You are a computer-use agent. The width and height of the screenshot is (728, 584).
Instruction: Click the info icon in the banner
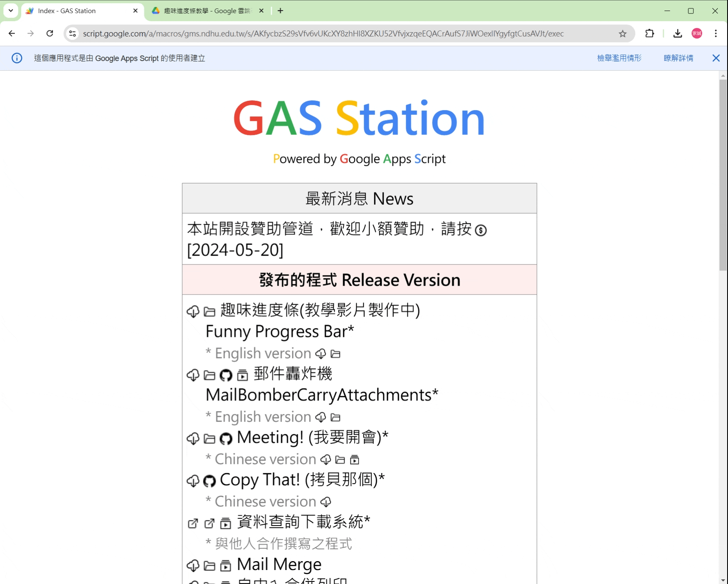point(17,58)
